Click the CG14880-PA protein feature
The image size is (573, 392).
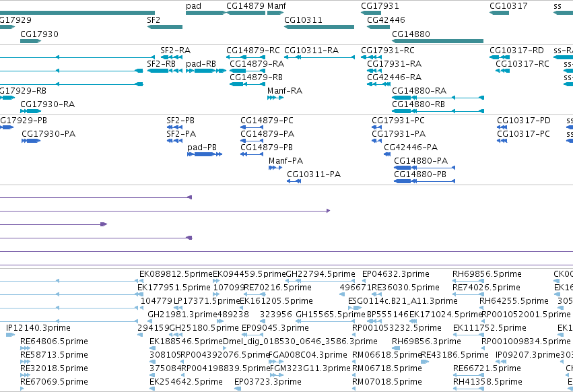click(425, 168)
